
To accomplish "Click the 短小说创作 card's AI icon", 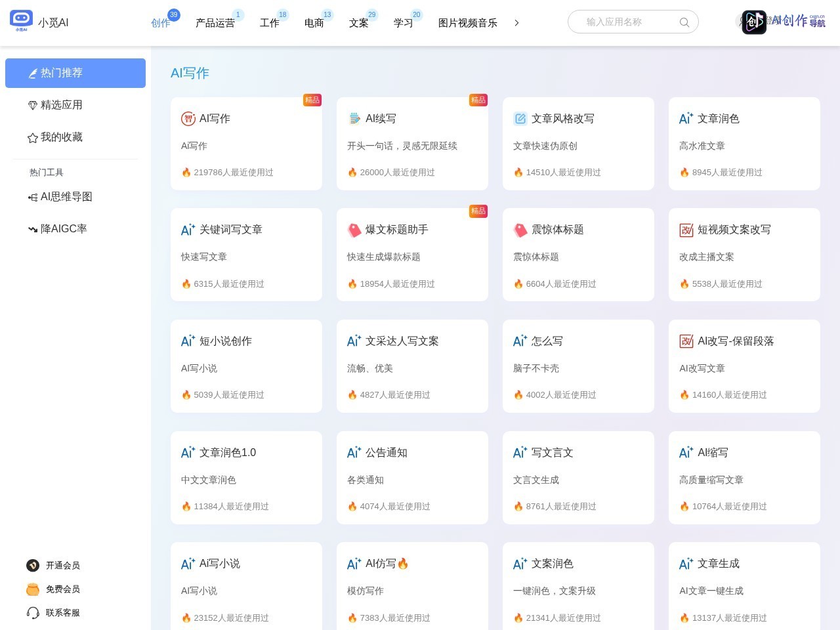I will click(x=188, y=341).
